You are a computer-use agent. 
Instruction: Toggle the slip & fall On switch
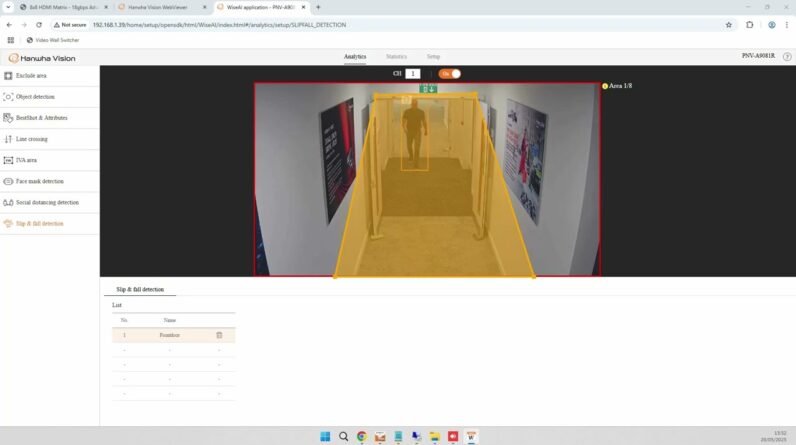pos(450,74)
